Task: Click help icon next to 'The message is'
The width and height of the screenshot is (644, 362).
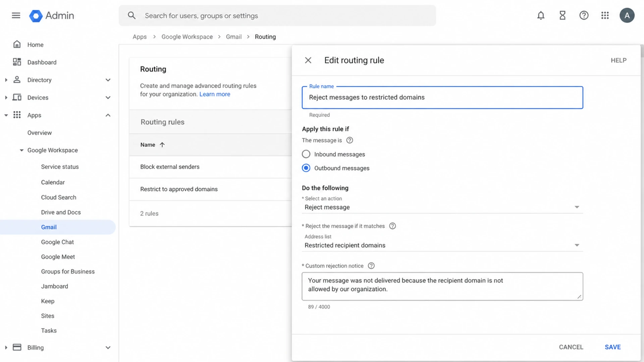Action: tap(350, 140)
